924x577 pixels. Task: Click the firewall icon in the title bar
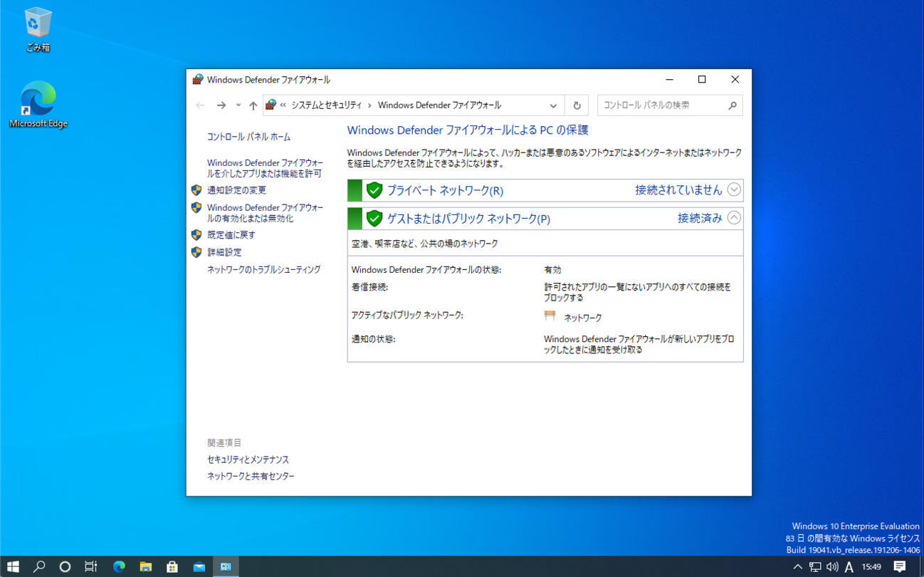click(x=198, y=79)
